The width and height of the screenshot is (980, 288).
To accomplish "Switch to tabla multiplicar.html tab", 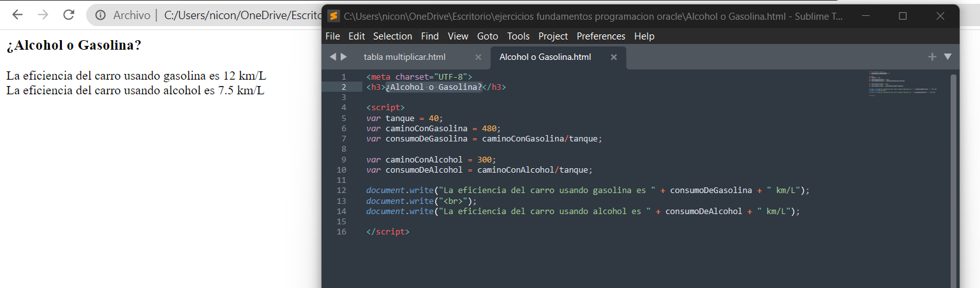I will pos(405,57).
